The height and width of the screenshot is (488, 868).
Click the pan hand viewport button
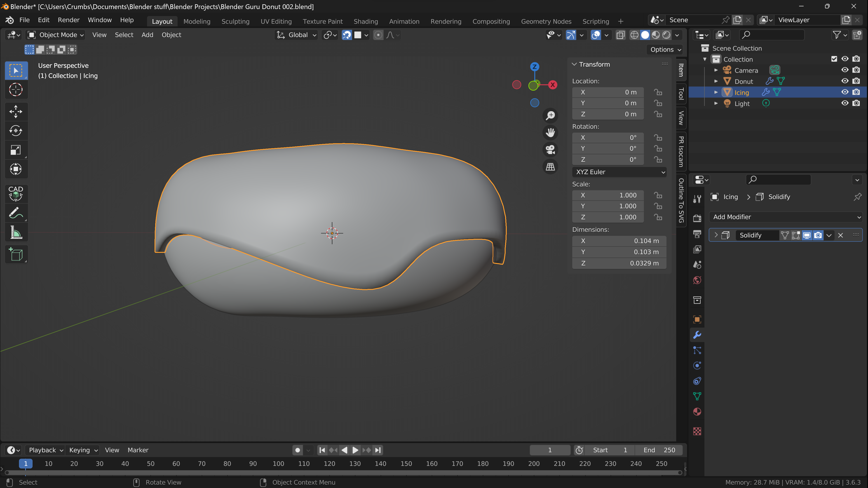550,132
